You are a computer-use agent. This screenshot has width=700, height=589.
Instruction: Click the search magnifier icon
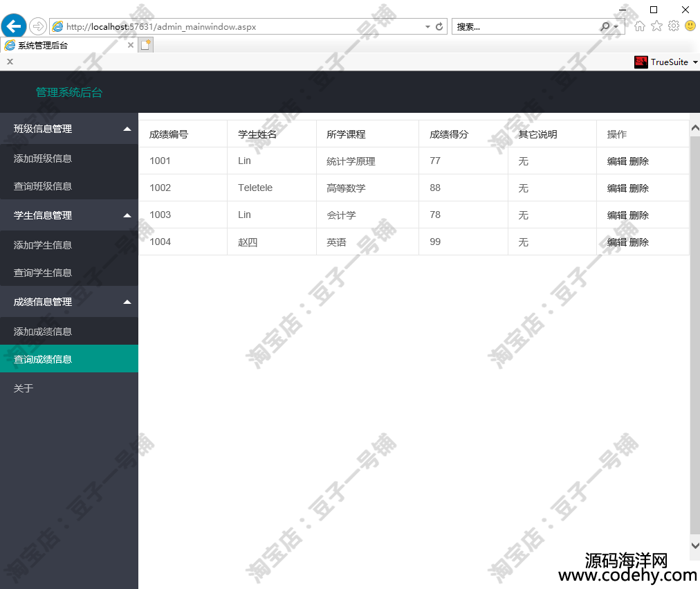click(x=605, y=26)
